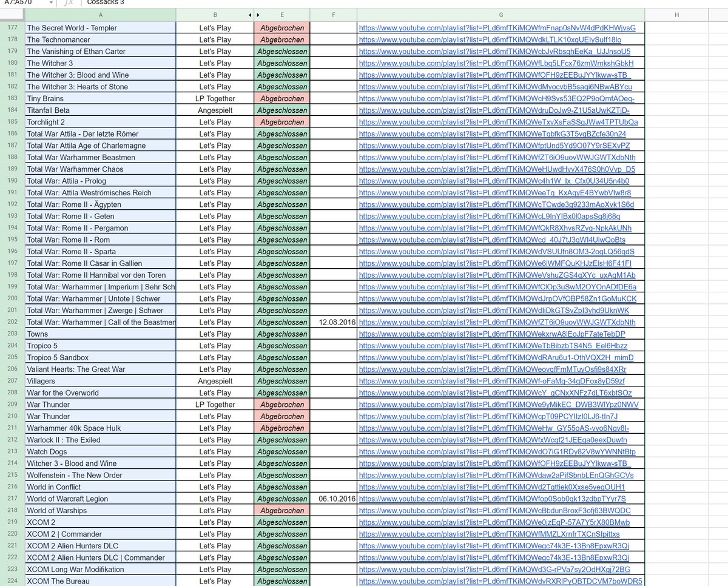Select the cell 'The Technomancer'
728x586 pixels.
coord(100,39)
